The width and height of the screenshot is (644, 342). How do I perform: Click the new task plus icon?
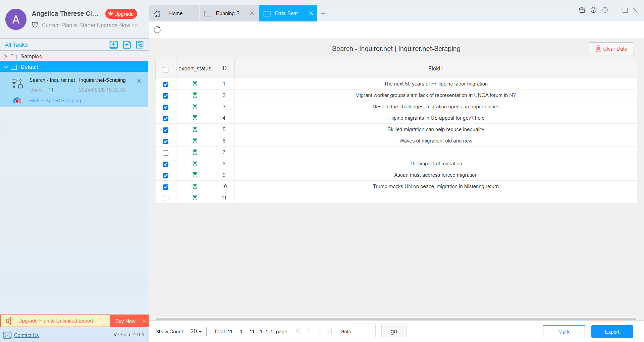[127, 45]
